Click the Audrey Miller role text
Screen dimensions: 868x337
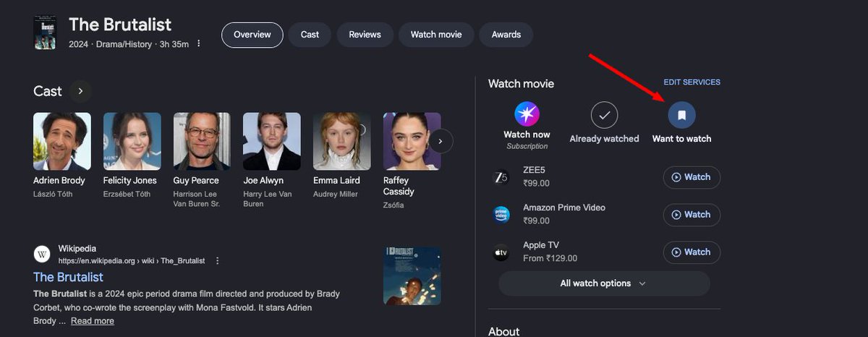coord(337,194)
